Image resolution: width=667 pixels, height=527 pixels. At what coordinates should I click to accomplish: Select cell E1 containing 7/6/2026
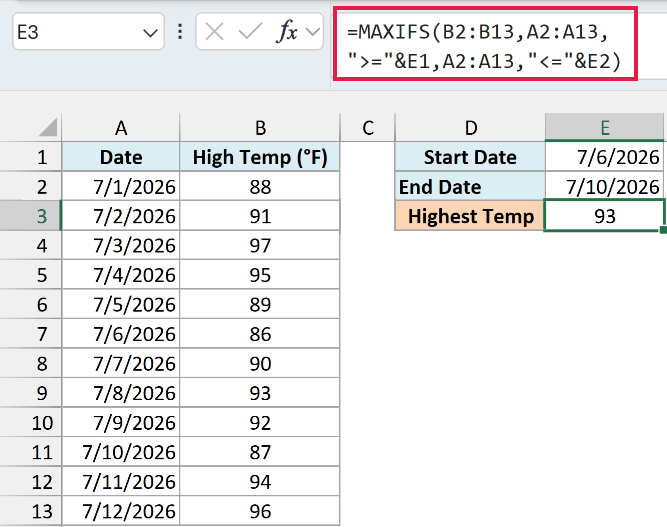coord(604,157)
